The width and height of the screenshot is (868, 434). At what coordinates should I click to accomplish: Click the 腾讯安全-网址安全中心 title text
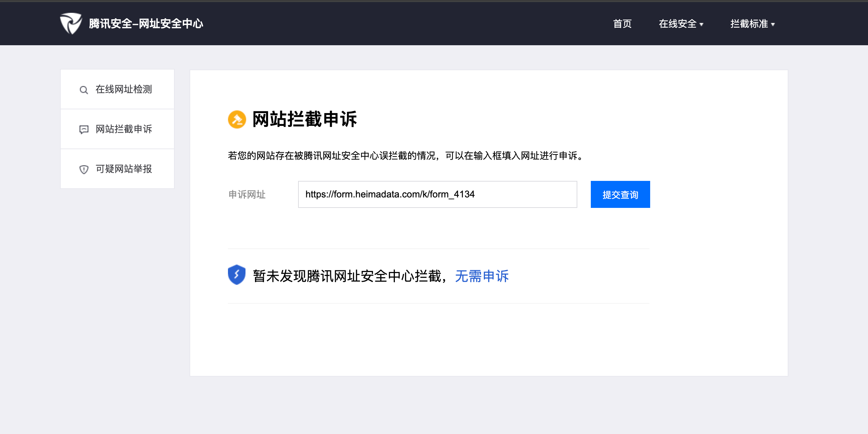coord(146,24)
